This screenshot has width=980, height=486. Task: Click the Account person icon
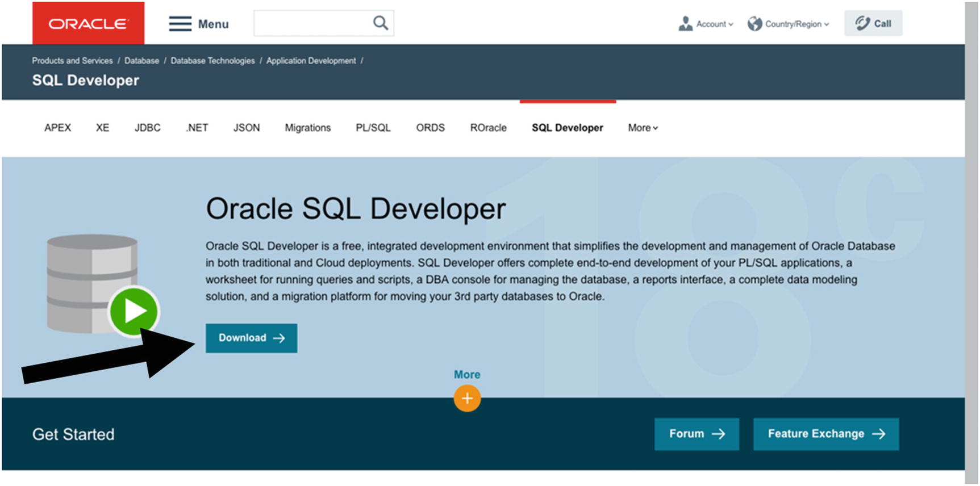685,24
